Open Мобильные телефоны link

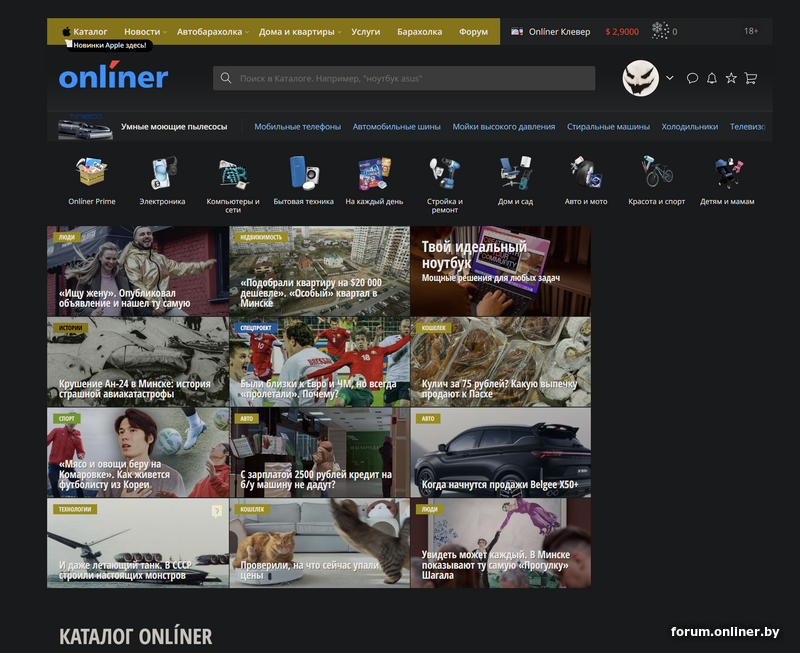click(297, 127)
